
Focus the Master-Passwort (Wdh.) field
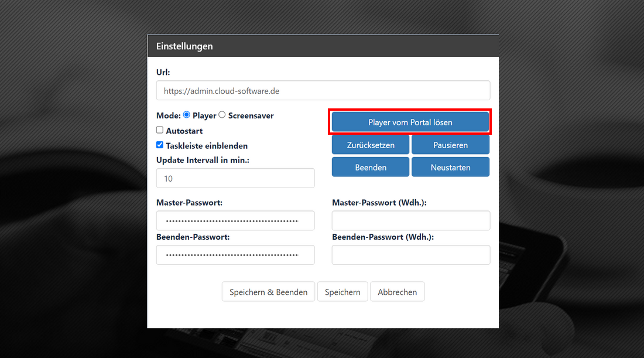coord(410,221)
